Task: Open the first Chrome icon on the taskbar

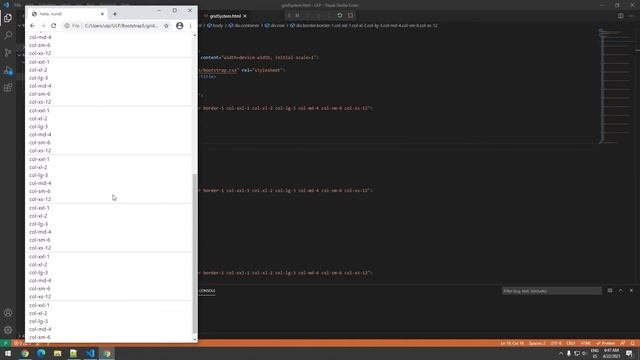Action: (x=25, y=353)
